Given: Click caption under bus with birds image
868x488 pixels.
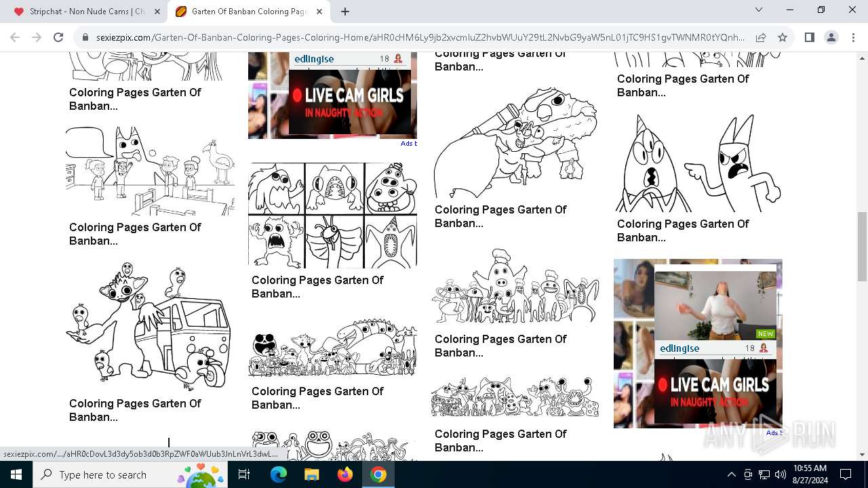Looking at the screenshot, I should pyautogui.click(x=135, y=410).
